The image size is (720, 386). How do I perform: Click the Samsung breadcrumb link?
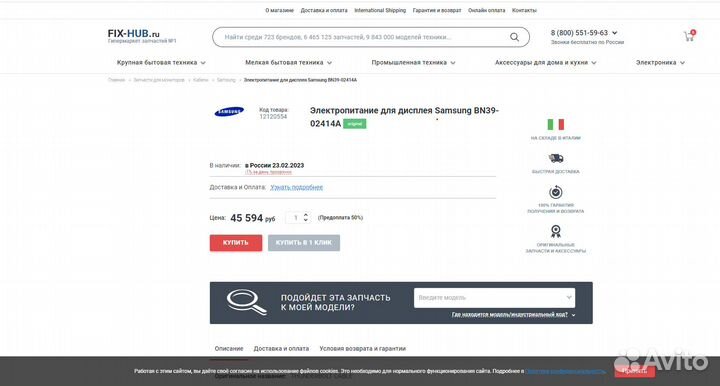pyautogui.click(x=226, y=80)
